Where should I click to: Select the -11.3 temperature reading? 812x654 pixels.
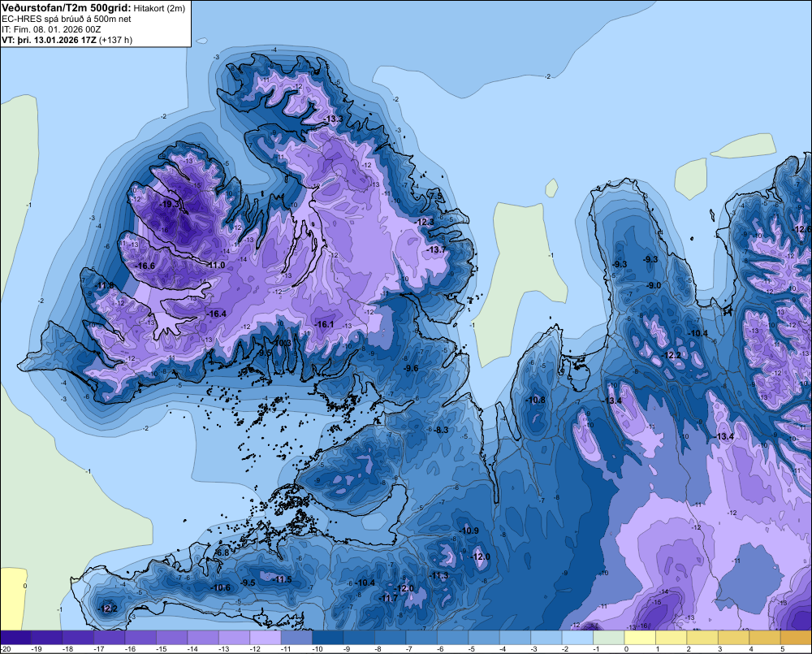(438, 576)
